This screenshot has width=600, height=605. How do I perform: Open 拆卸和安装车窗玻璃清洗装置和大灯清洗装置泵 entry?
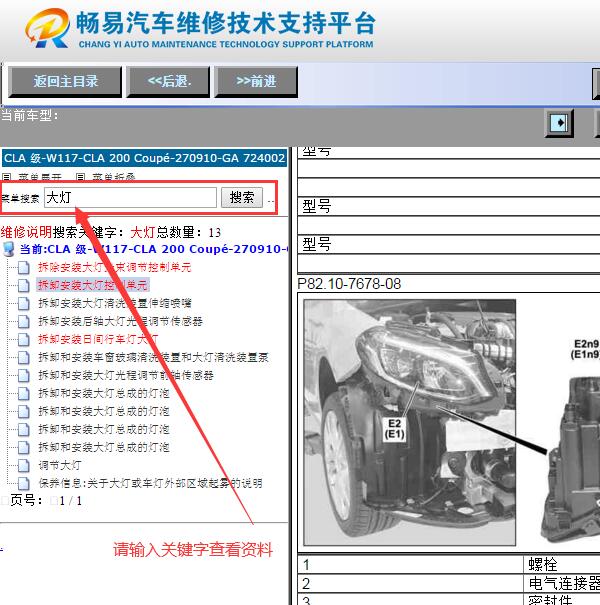pyautogui.click(x=153, y=357)
